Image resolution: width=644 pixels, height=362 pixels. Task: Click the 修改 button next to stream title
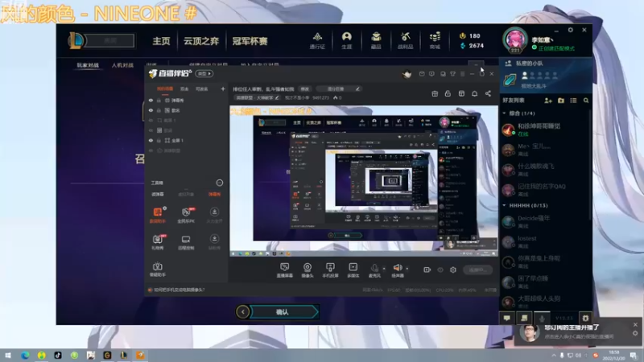coord(305,88)
